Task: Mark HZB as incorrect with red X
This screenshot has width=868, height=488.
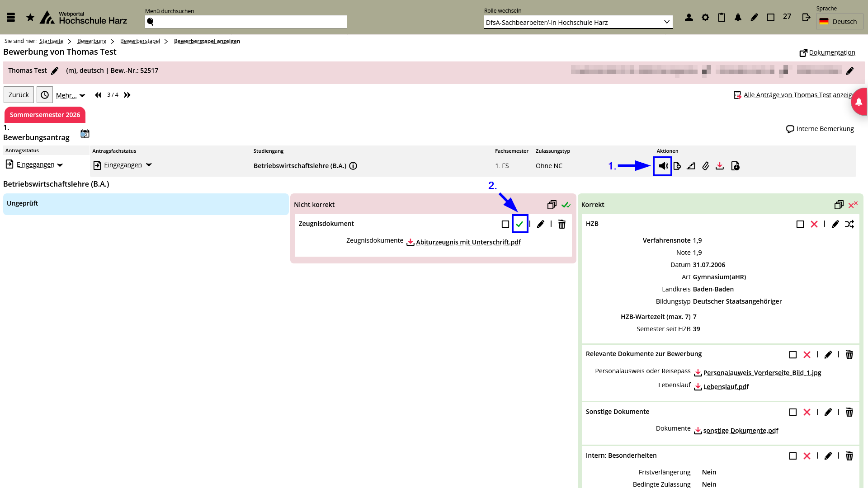Action: (x=814, y=224)
